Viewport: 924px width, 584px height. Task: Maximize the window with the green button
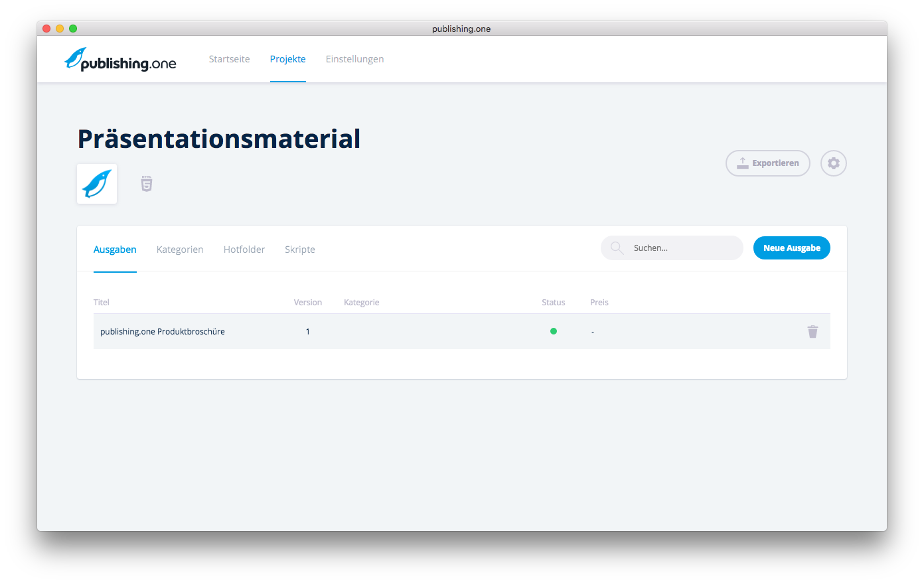tap(73, 29)
